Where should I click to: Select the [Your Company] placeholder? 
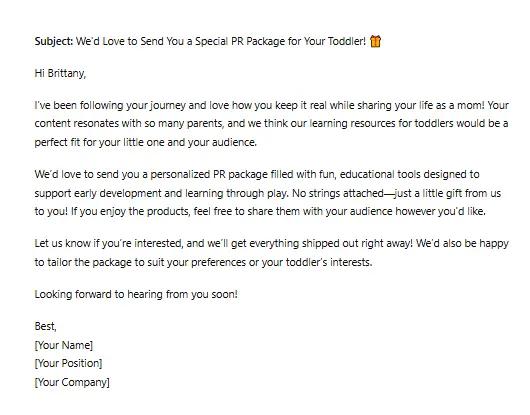coord(72,383)
